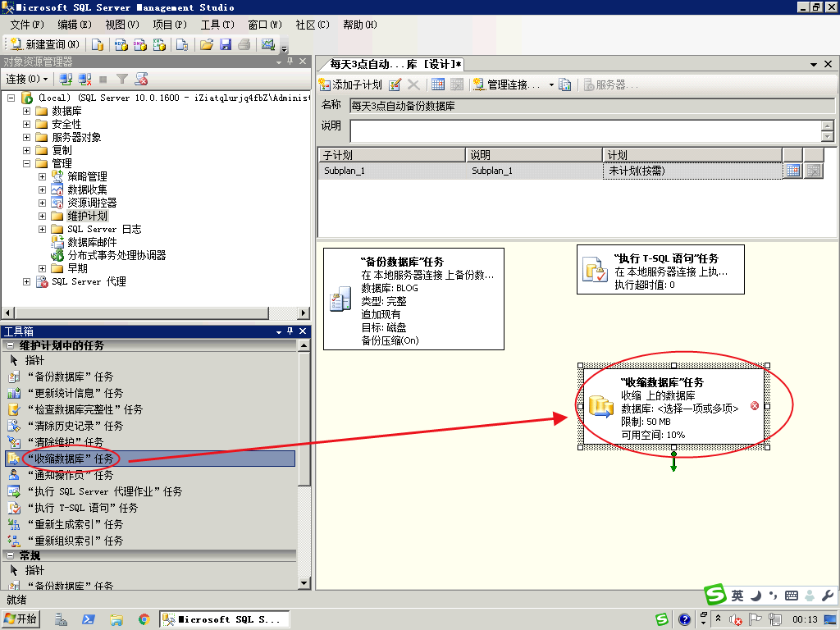Screen dimensions: 840x630
Task: Click the subplan schedule calendar toolbar icon
Action: [438, 84]
